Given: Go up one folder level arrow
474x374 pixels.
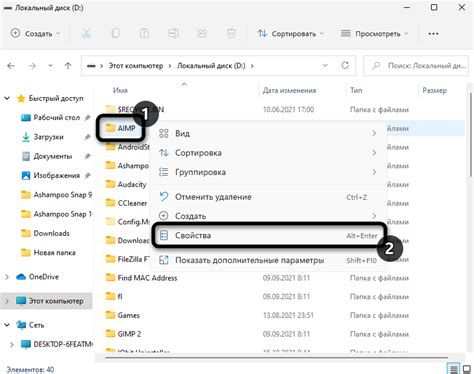Looking at the screenshot, I should 68,66.
